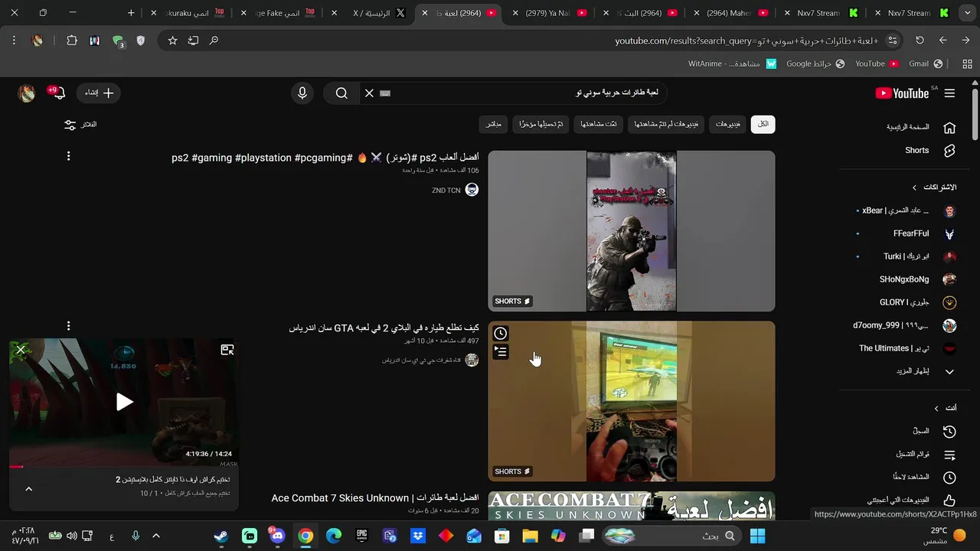Image resolution: width=980 pixels, height=551 pixels.
Task: Open Steam from the taskbar
Action: pos(220,536)
